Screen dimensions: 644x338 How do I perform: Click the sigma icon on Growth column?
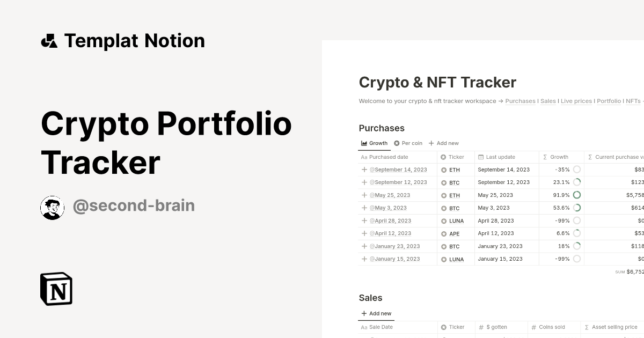coord(545,157)
